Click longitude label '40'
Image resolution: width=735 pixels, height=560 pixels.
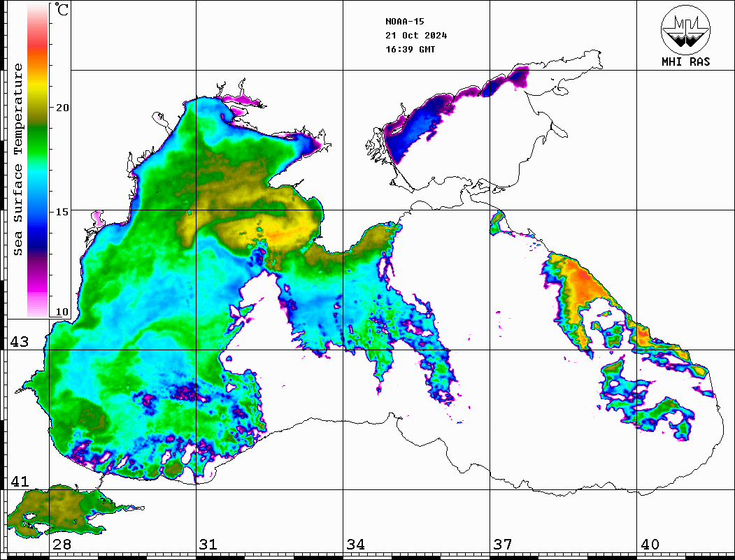tap(650, 544)
